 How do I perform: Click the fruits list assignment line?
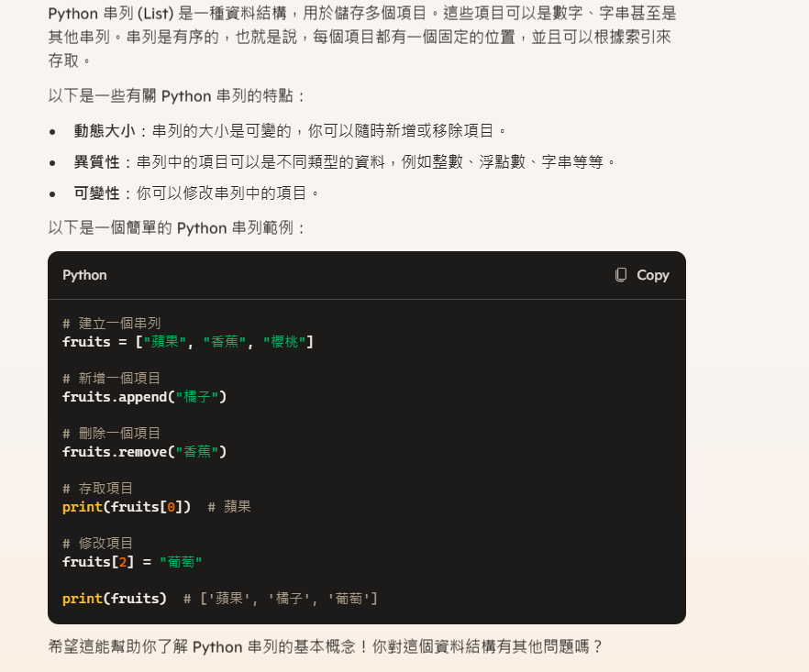pos(187,342)
